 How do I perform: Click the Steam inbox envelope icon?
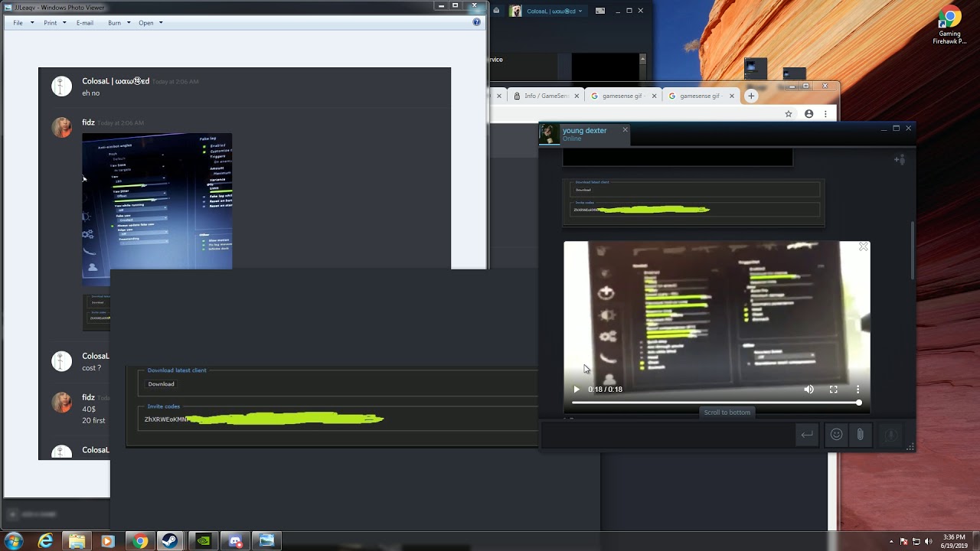tap(496, 11)
